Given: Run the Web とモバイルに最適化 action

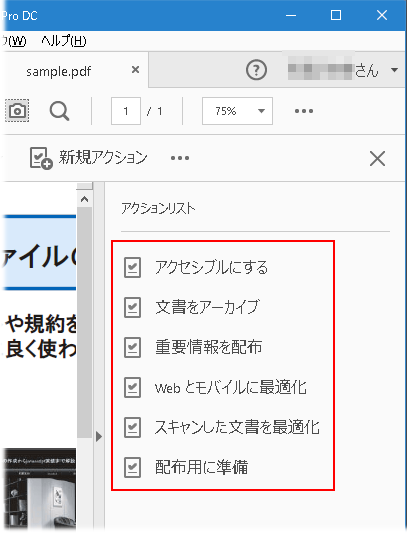Looking at the screenshot, I should pos(231,387).
